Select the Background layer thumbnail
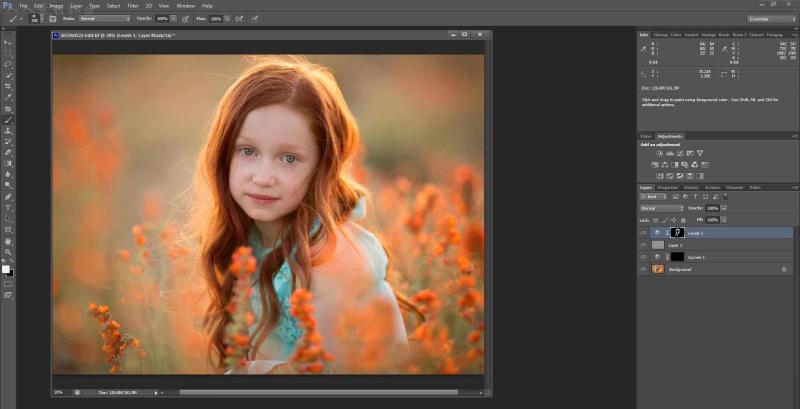The image size is (800, 409). pos(658,269)
